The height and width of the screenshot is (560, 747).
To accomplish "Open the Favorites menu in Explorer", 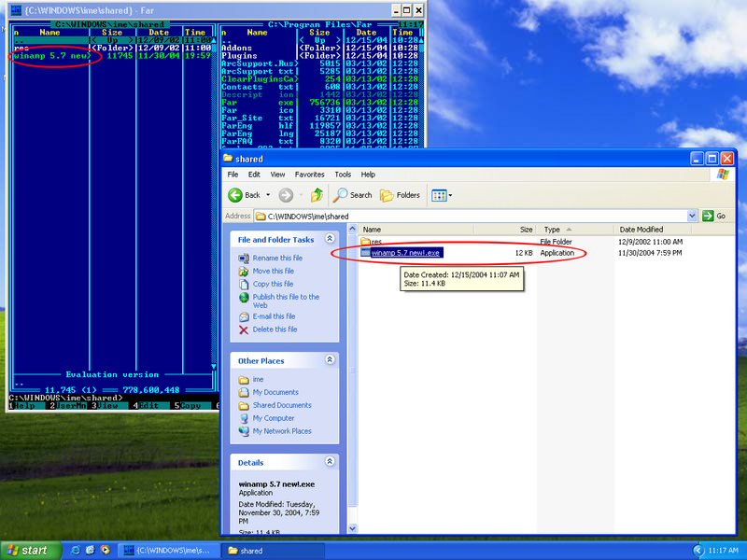I will [310, 175].
